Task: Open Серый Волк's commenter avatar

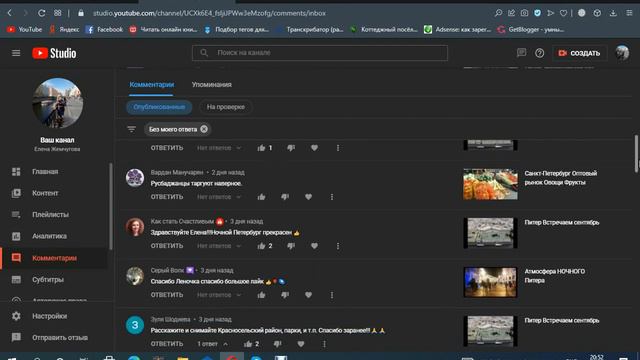Action: pyautogui.click(x=135, y=276)
